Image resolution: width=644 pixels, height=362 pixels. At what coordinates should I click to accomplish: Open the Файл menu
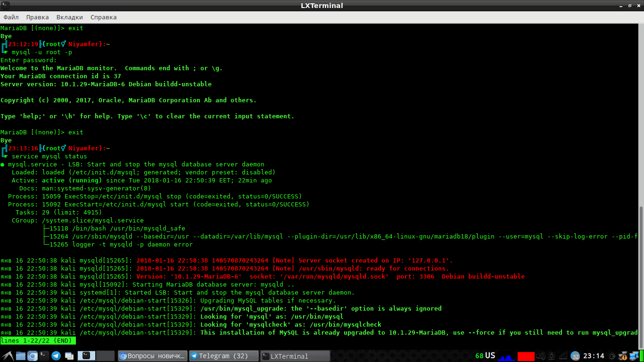11,17
